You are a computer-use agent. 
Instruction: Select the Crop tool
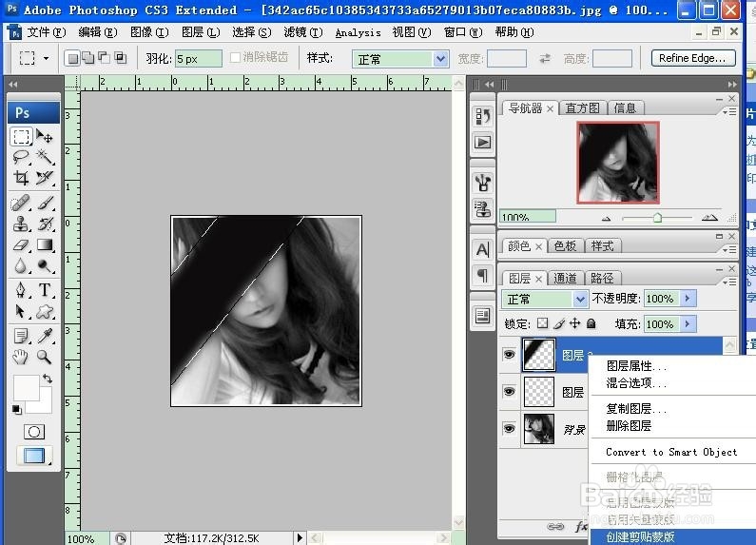(21, 178)
